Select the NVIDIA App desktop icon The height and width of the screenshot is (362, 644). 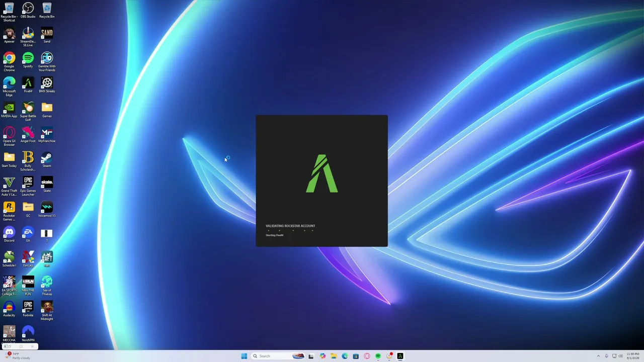9,110
